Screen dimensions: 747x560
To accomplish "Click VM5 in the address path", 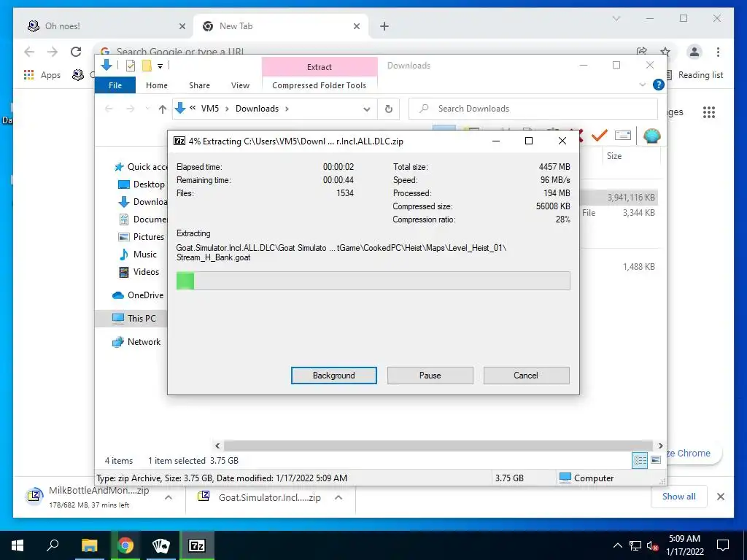I will (x=209, y=109).
